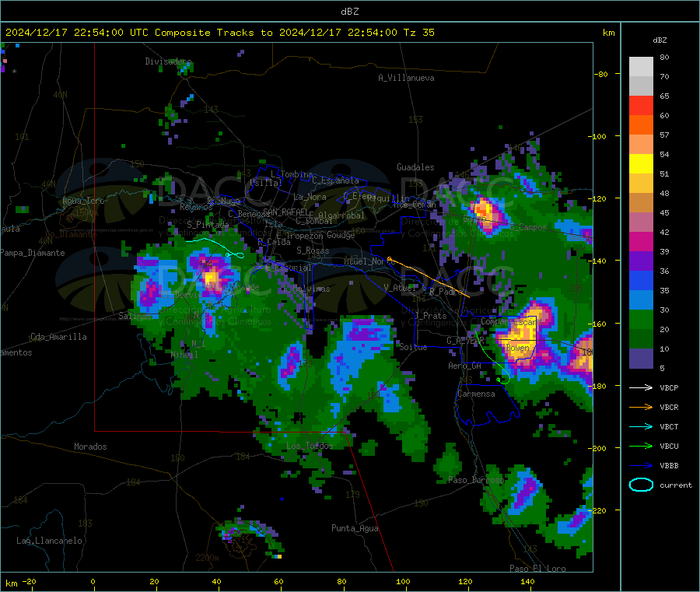Select the magenta swatch in dBZ legend
The image size is (700, 592).
click(x=641, y=241)
